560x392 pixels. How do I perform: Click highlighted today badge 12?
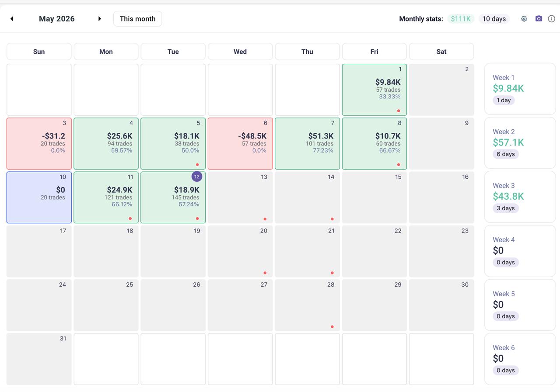[197, 177]
